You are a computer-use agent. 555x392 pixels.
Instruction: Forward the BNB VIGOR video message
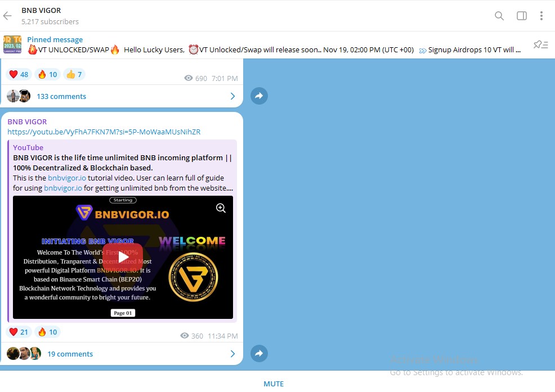click(259, 353)
